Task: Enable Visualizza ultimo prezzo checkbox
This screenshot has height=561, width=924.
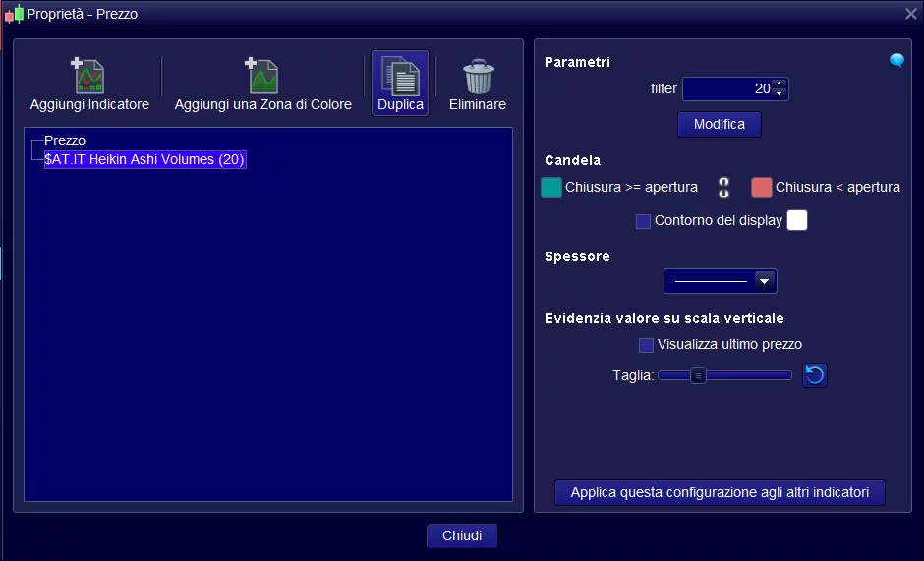Action: point(646,345)
